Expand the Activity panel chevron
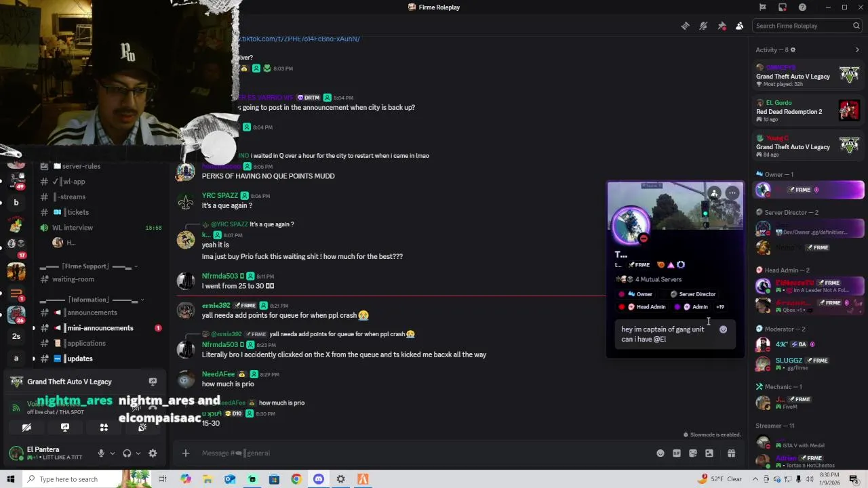The width and height of the screenshot is (868, 488). [857, 49]
